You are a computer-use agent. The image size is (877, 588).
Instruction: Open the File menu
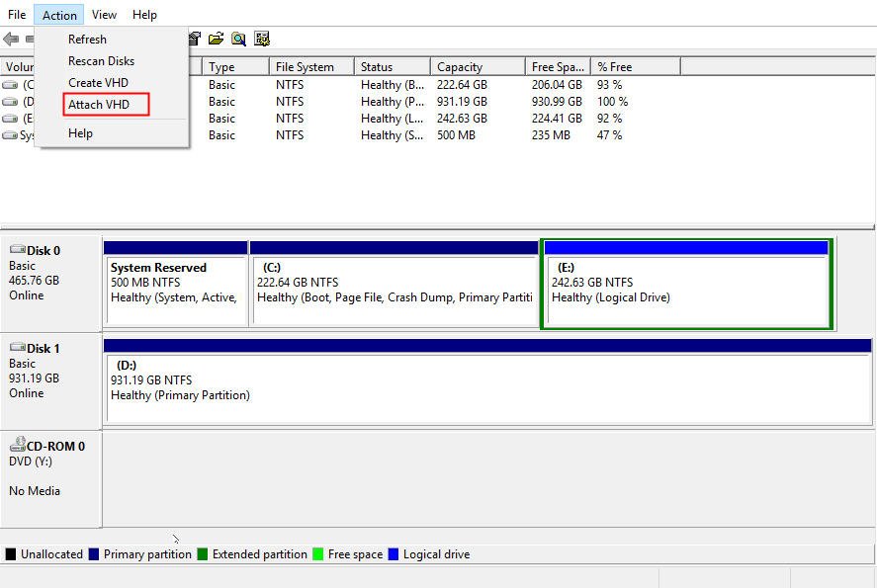pos(17,15)
